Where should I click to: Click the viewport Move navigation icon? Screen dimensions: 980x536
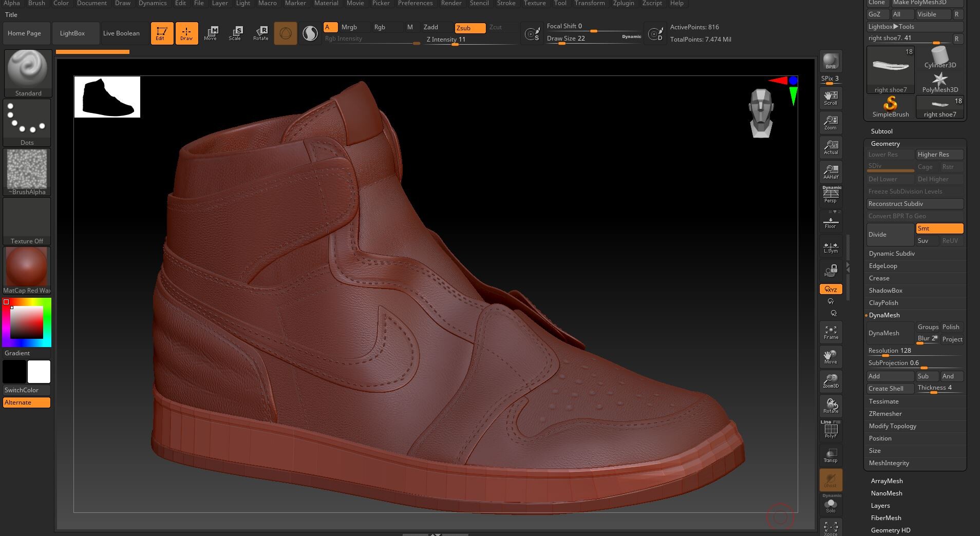coord(831,357)
